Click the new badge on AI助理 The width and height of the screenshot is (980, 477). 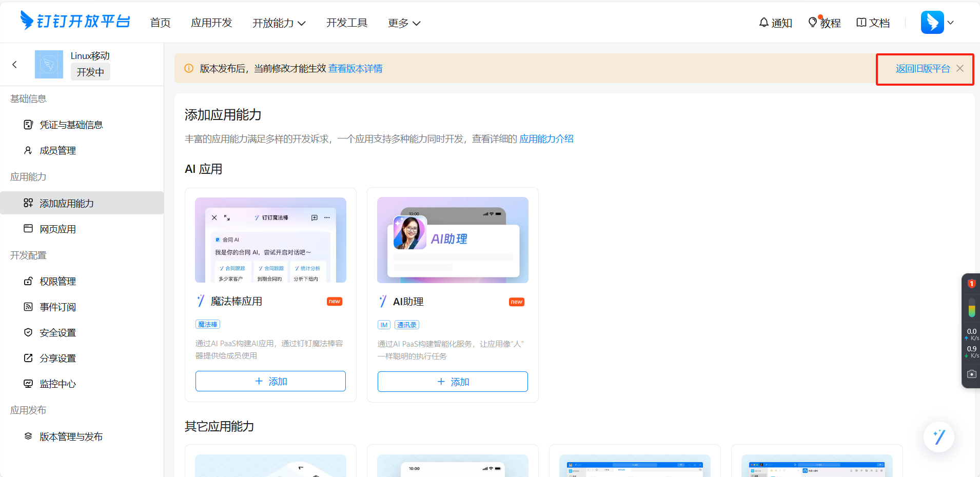517,302
